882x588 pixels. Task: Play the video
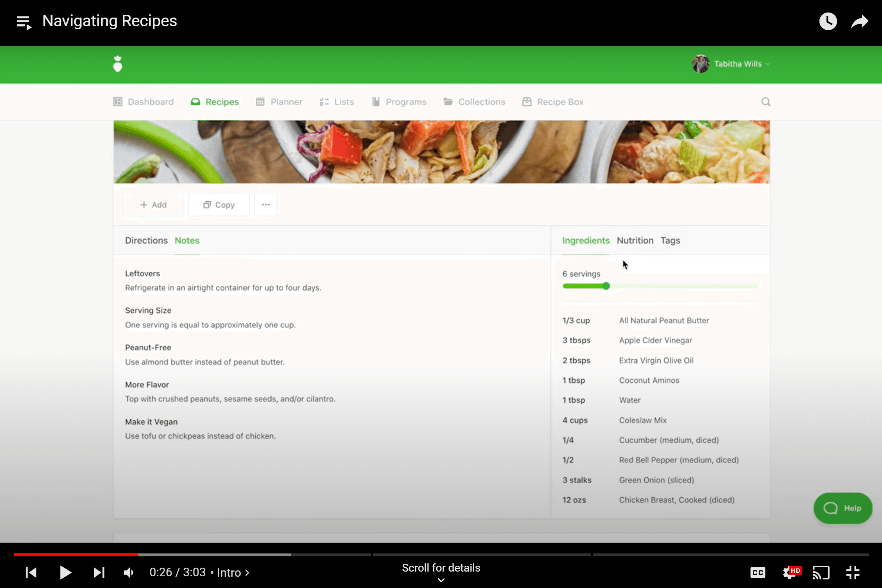[65, 573]
